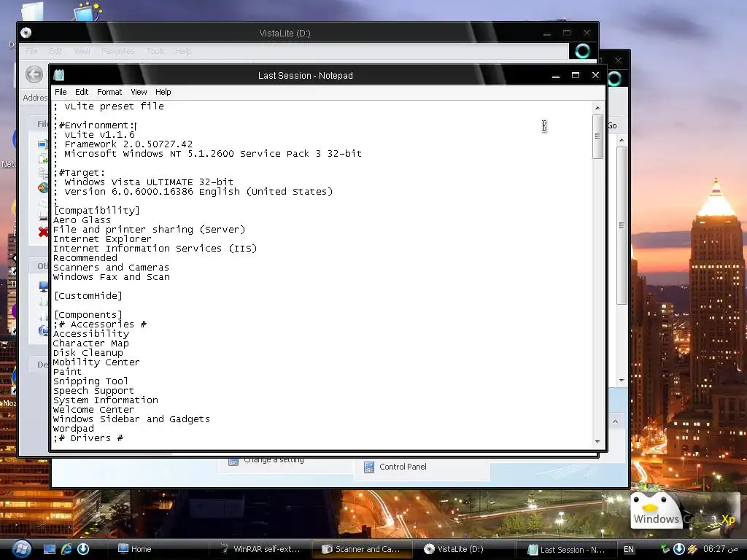Click the orange lightning tray icon
Image resolution: width=747 pixels, height=560 pixels.
coord(692,549)
